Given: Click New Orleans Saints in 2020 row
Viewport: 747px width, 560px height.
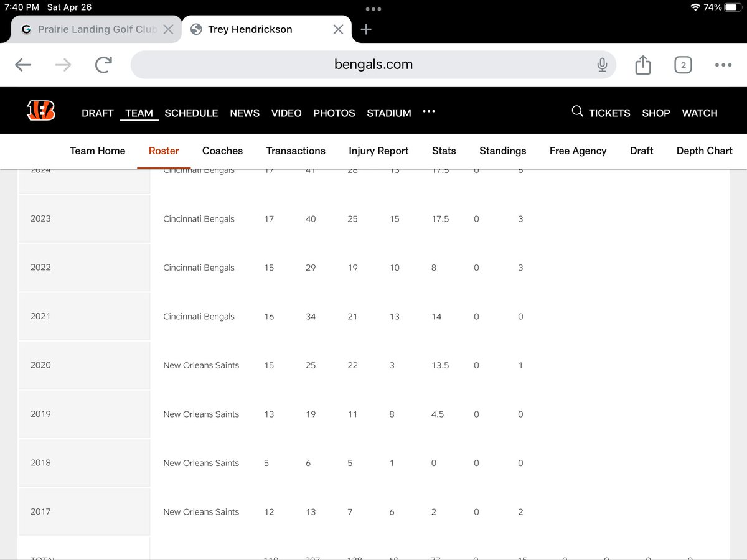Looking at the screenshot, I should coord(201,365).
